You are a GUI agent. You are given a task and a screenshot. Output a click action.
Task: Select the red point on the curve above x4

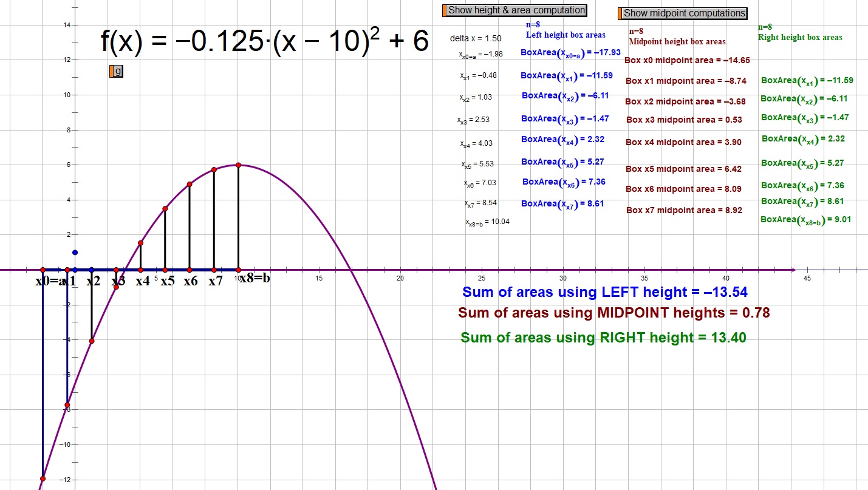[x=140, y=243]
